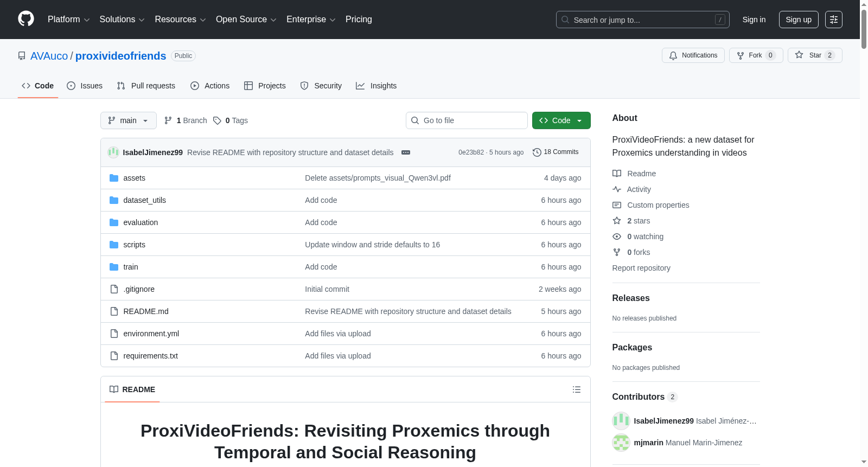Image resolution: width=868 pixels, height=467 pixels.
Task: Click the Activity pulse icon
Action: coord(617,189)
